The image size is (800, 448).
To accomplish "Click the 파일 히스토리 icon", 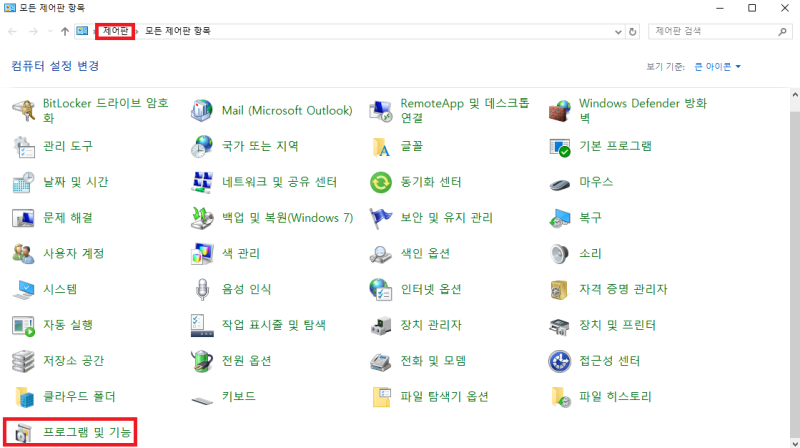I will click(559, 397).
